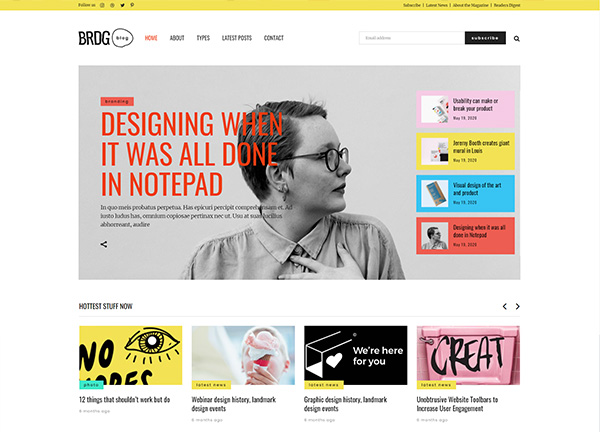Viewport: 600px width, 432px height.
Task: Select the Types menu item
Action: pos(203,38)
